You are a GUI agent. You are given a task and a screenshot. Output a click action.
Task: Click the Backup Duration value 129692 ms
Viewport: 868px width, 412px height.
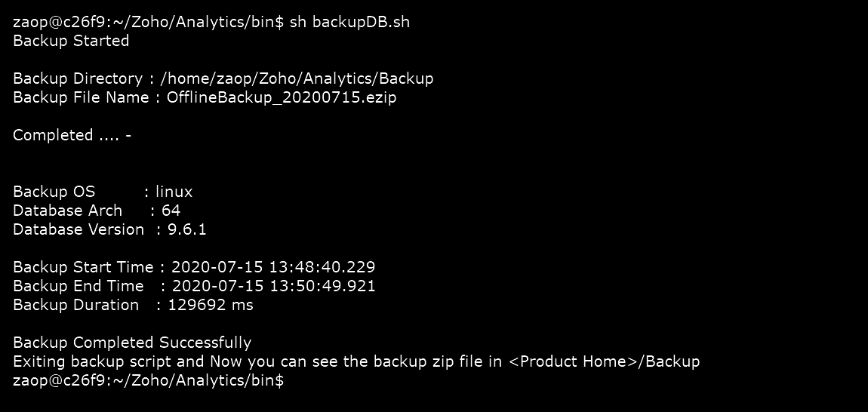pos(211,305)
